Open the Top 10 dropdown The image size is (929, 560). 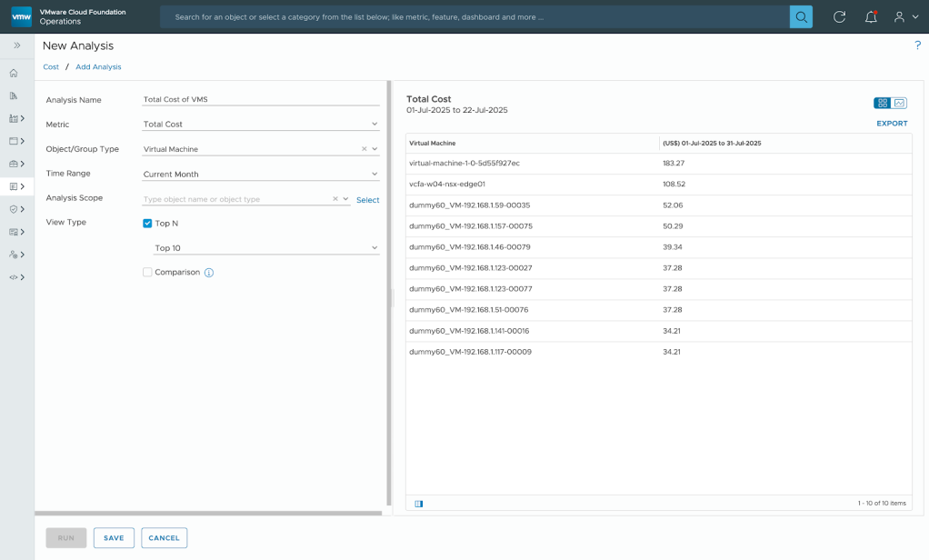[x=266, y=247]
